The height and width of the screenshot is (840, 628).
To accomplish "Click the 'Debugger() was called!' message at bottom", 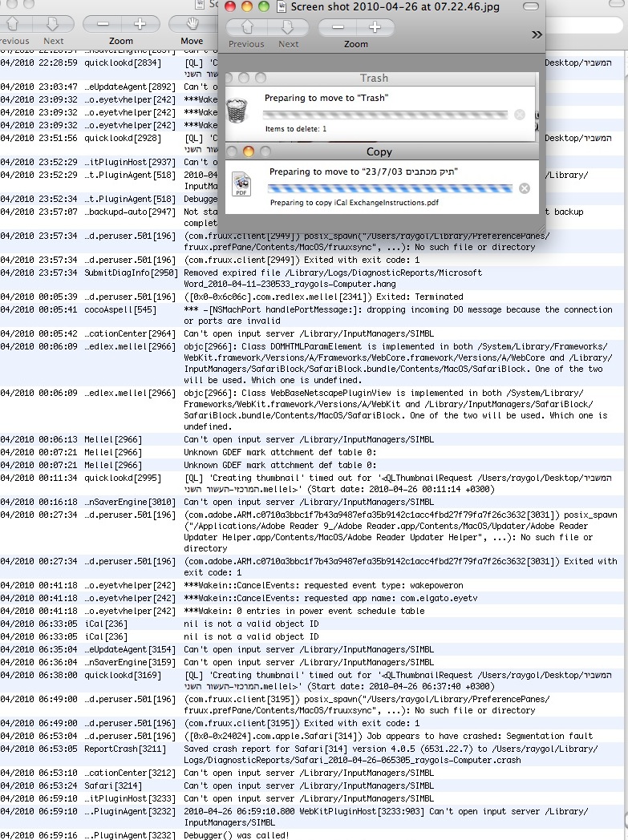I will click(x=237, y=835).
